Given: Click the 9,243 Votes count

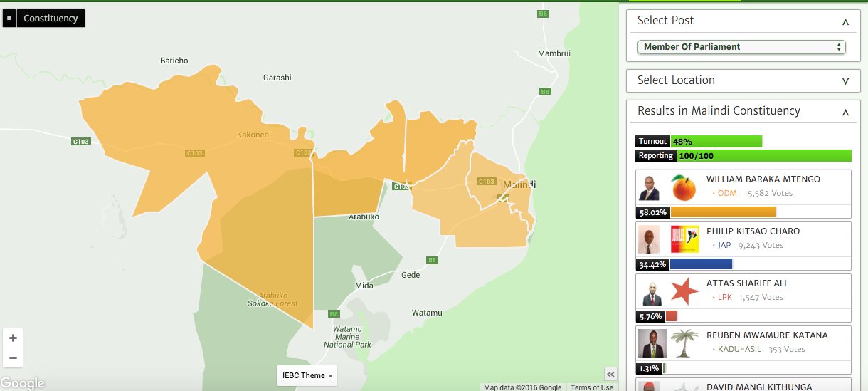Looking at the screenshot, I should pos(761,245).
